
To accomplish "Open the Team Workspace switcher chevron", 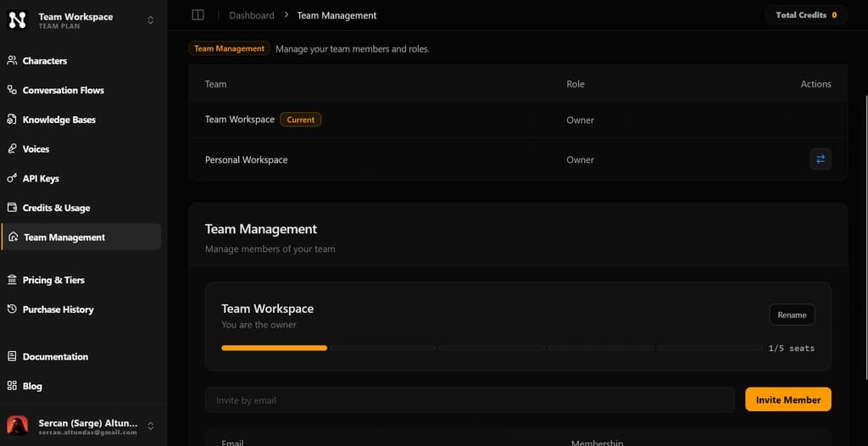I will 150,20.
